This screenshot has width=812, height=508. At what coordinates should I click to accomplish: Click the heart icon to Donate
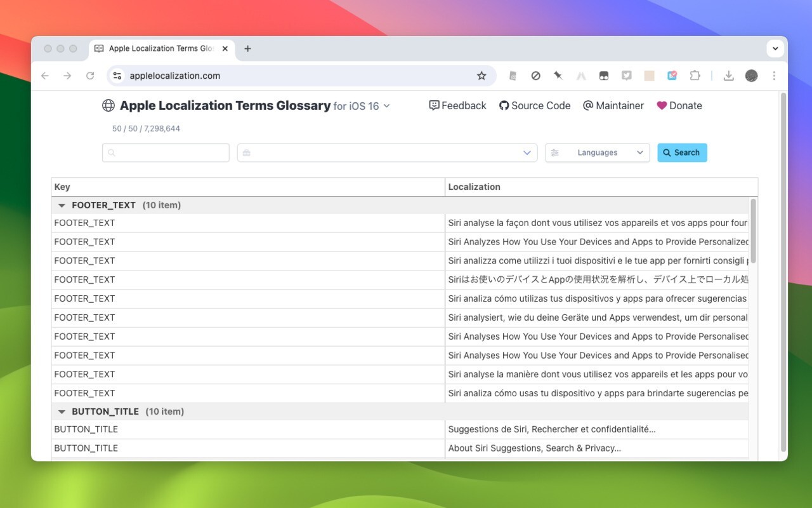(662, 105)
